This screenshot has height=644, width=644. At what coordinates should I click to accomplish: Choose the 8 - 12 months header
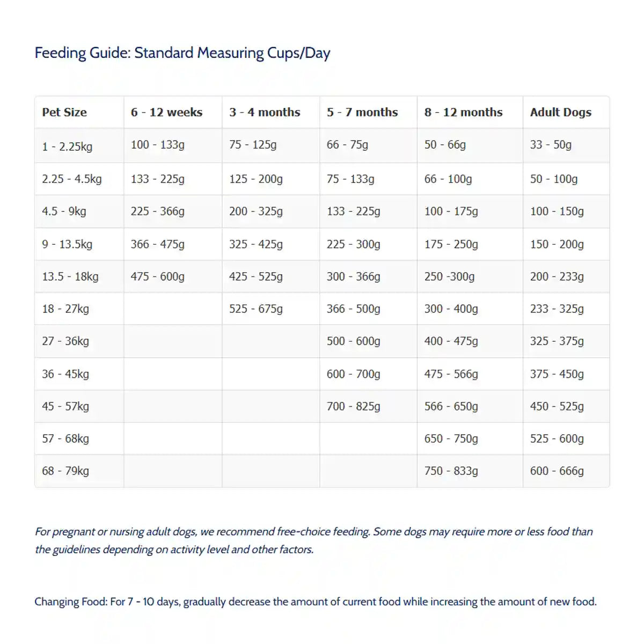pos(463,112)
